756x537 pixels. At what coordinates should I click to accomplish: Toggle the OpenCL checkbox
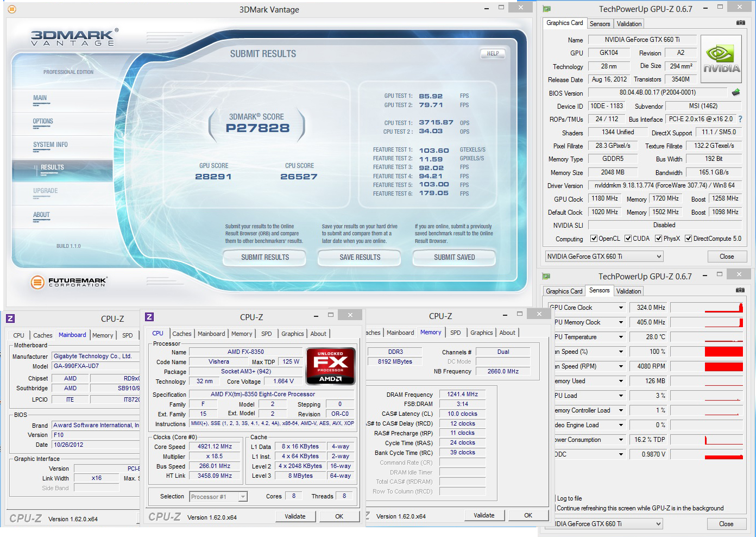click(x=594, y=239)
